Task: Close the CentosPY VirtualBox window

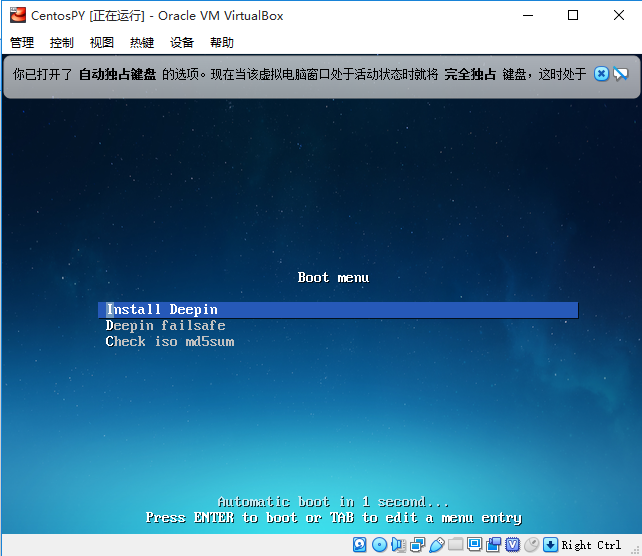Action: point(619,16)
